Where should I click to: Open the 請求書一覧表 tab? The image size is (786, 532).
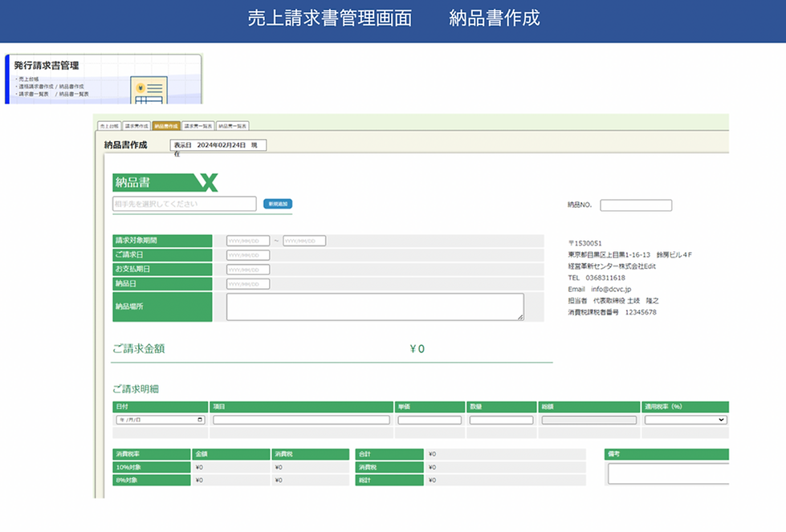pos(198,126)
